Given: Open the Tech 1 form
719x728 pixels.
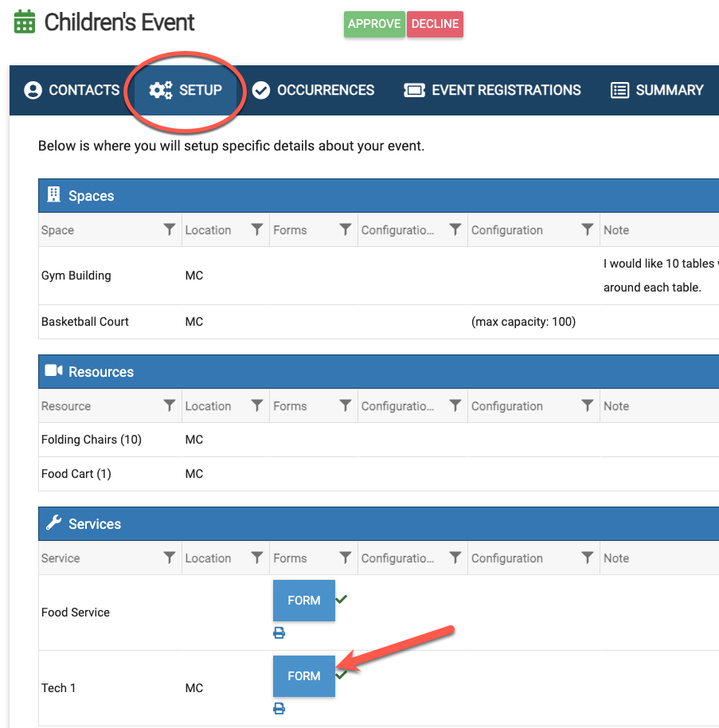Looking at the screenshot, I should [303, 675].
